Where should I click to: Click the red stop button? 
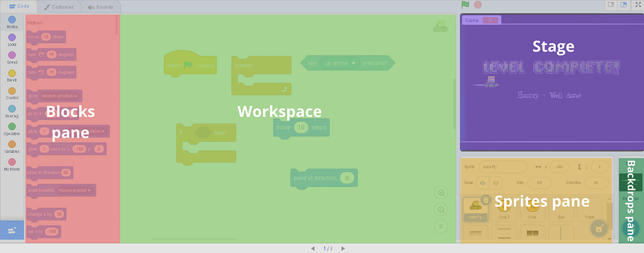(478, 5)
